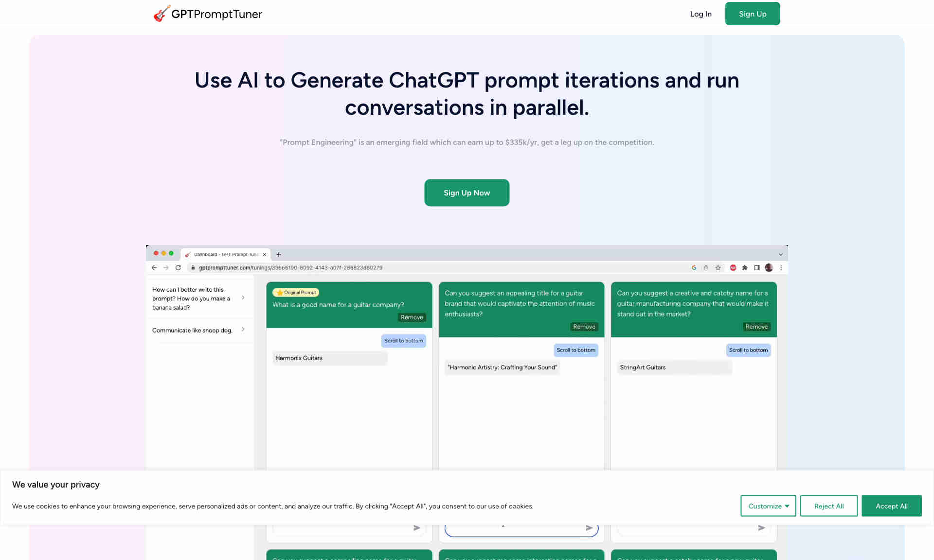934x560 pixels.
Task: Click the 'Scroll to bottom' on third conversation
Action: click(748, 350)
